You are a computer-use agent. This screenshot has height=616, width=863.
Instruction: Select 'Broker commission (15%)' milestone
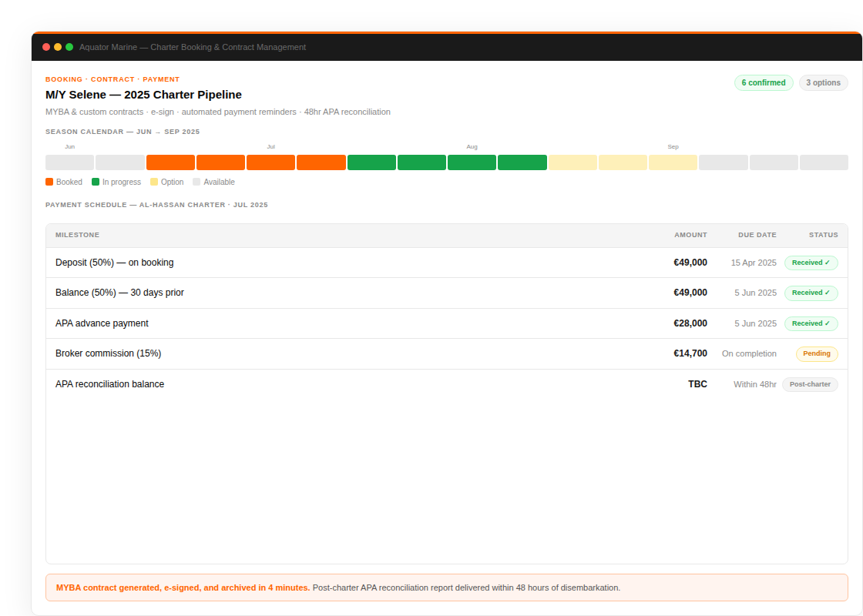pos(109,353)
